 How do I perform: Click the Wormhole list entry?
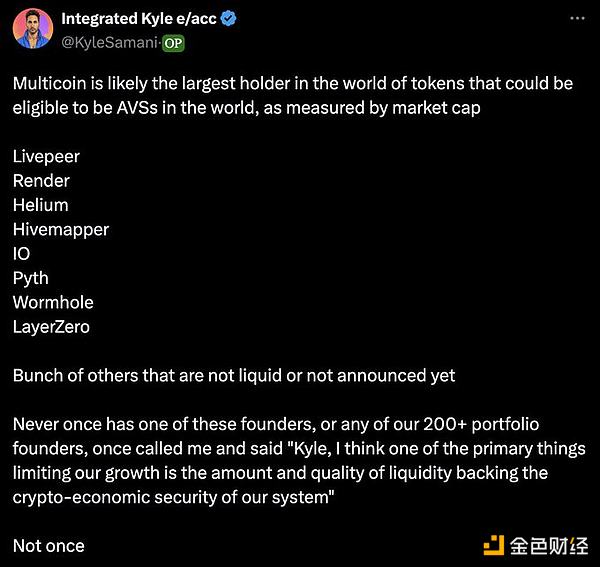coord(53,302)
